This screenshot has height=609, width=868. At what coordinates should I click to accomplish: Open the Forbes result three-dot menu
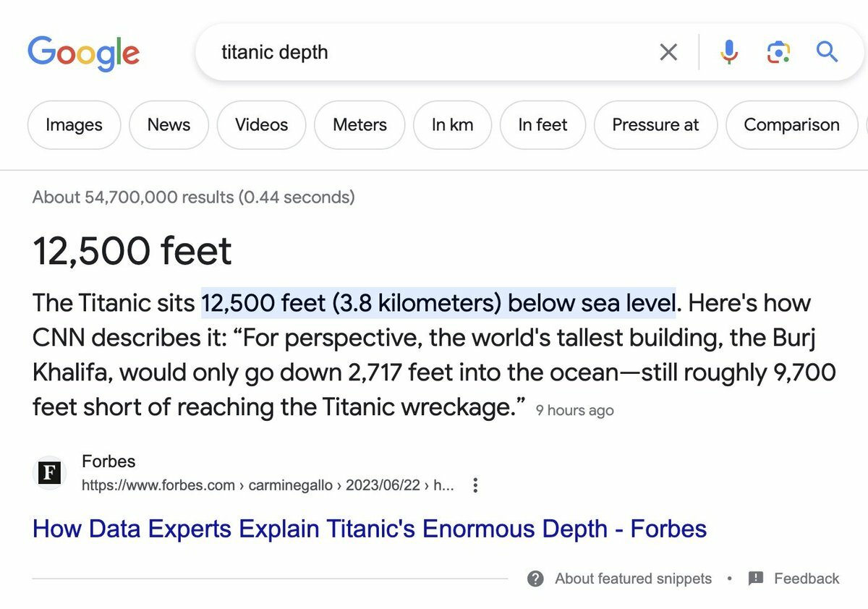click(x=475, y=485)
